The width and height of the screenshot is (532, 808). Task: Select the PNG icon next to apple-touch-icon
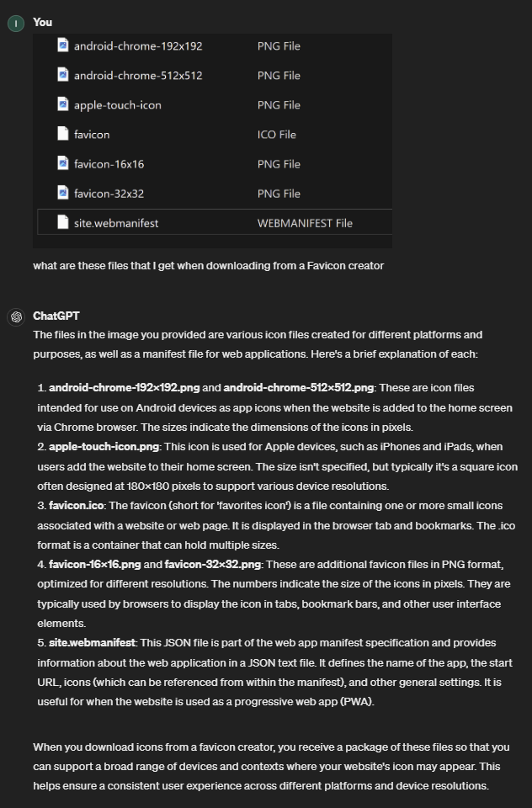tap(62, 104)
